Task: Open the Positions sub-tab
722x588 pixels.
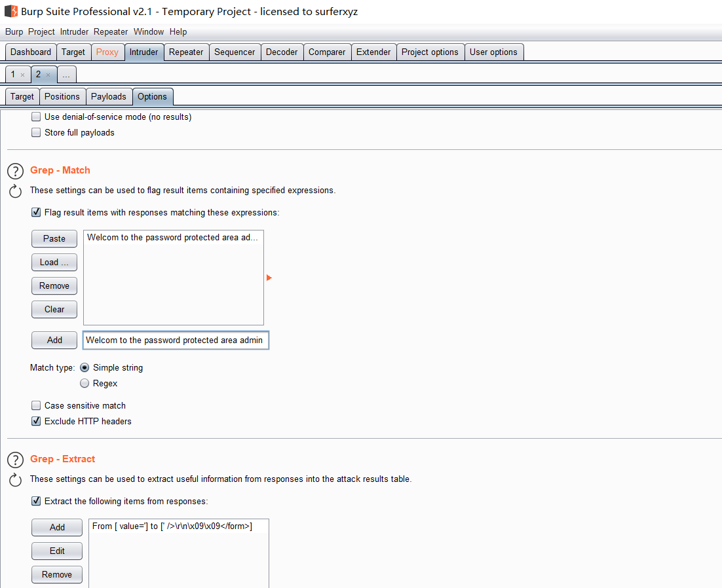Action: (x=62, y=97)
